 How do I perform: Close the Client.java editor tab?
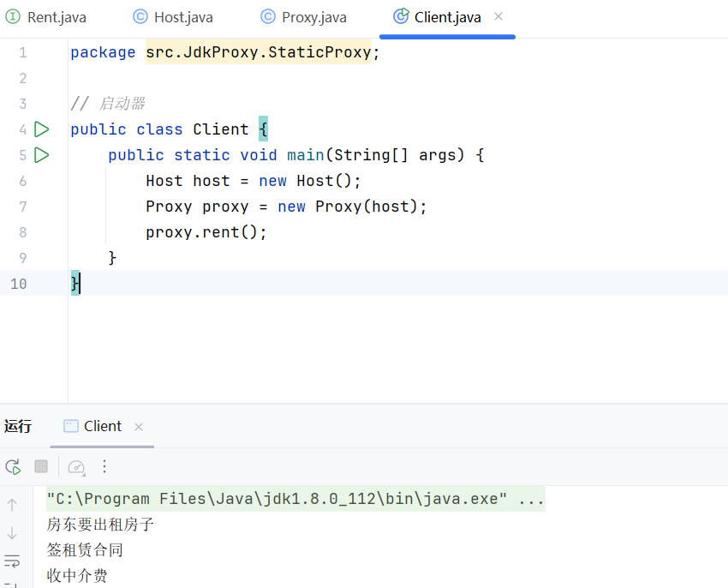[x=499, y=17]
